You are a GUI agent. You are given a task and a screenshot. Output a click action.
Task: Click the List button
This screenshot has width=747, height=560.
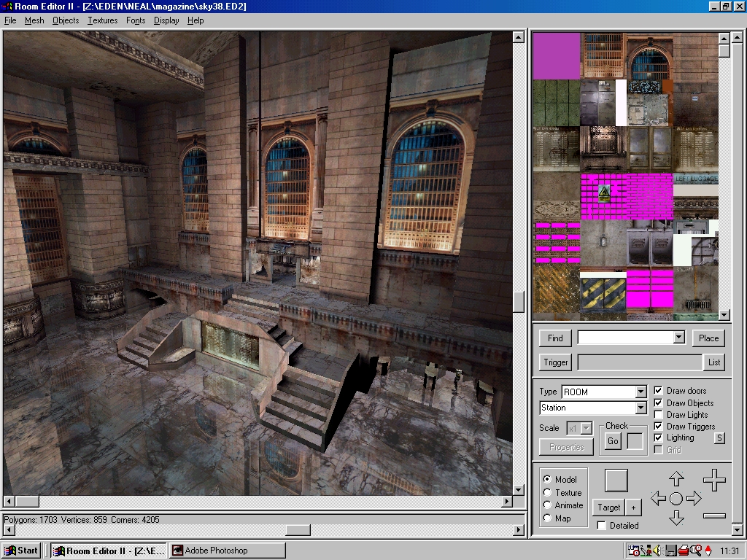click(713, 362)
